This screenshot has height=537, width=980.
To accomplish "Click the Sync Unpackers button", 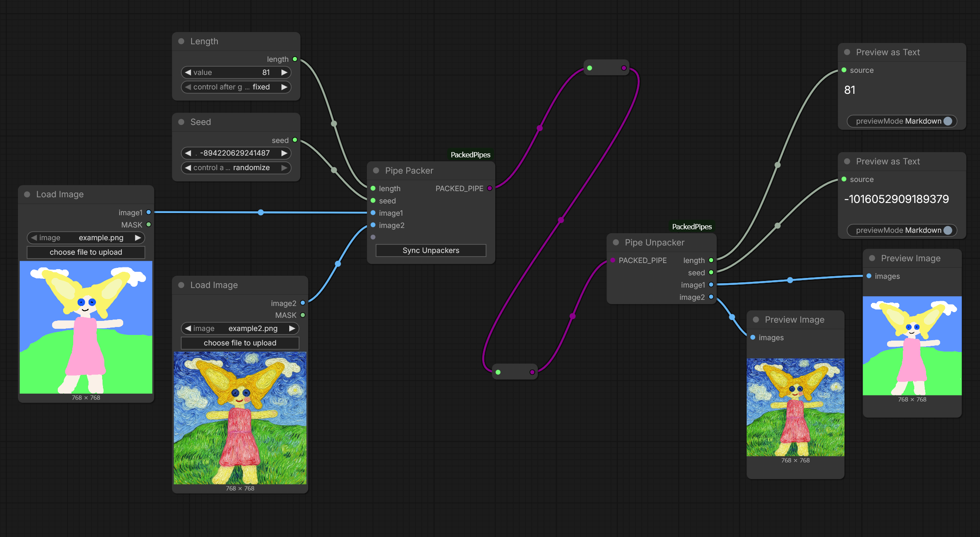I will [x=431, y=250].
